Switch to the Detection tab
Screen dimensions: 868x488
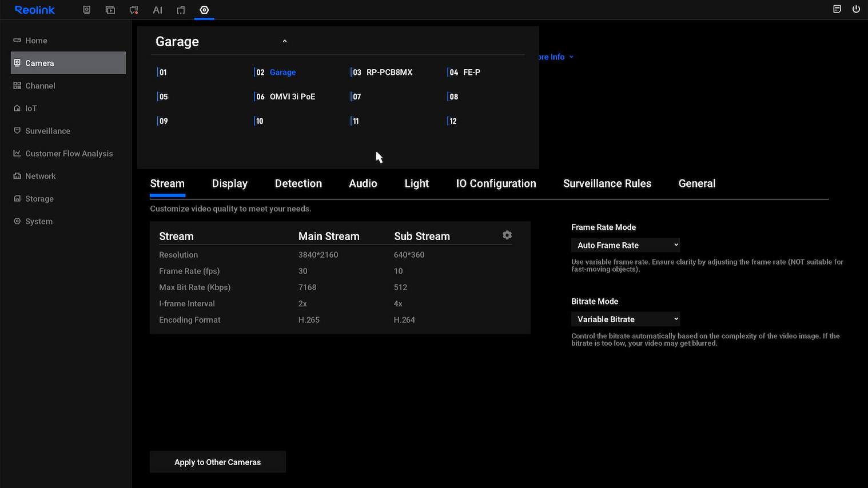[298, 183]
